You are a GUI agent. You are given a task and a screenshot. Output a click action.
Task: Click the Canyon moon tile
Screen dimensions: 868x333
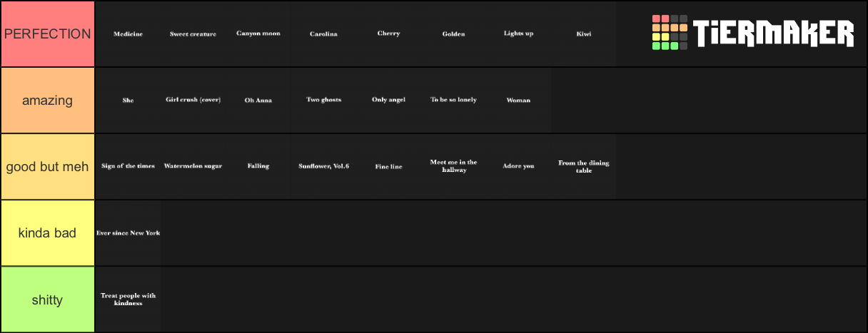tap(258, 34)
